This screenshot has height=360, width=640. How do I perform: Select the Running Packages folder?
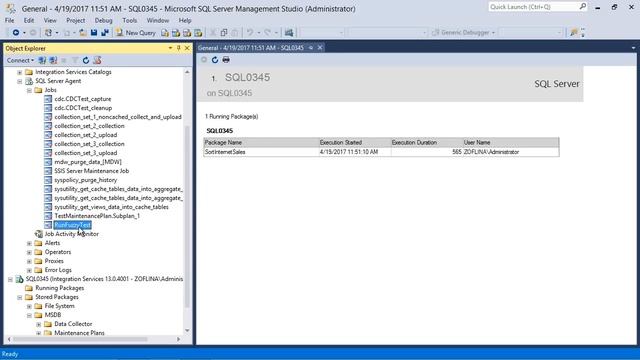60,288
